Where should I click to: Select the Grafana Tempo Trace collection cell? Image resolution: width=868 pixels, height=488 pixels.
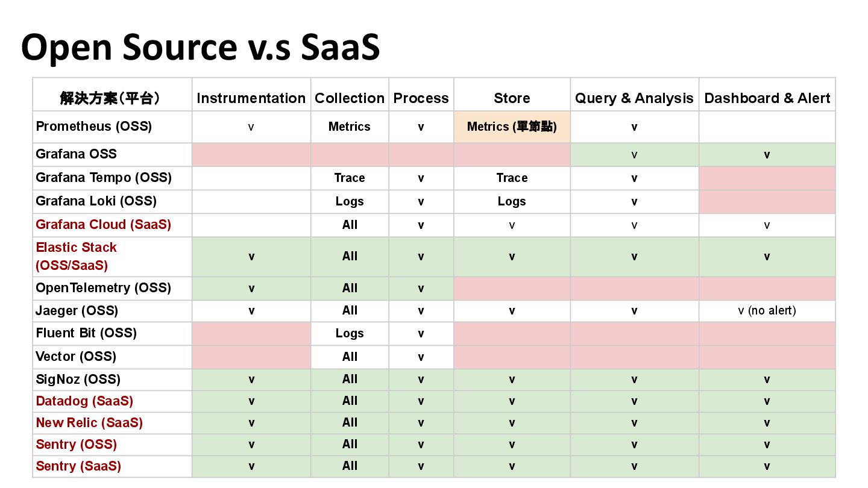coord(350,178)
